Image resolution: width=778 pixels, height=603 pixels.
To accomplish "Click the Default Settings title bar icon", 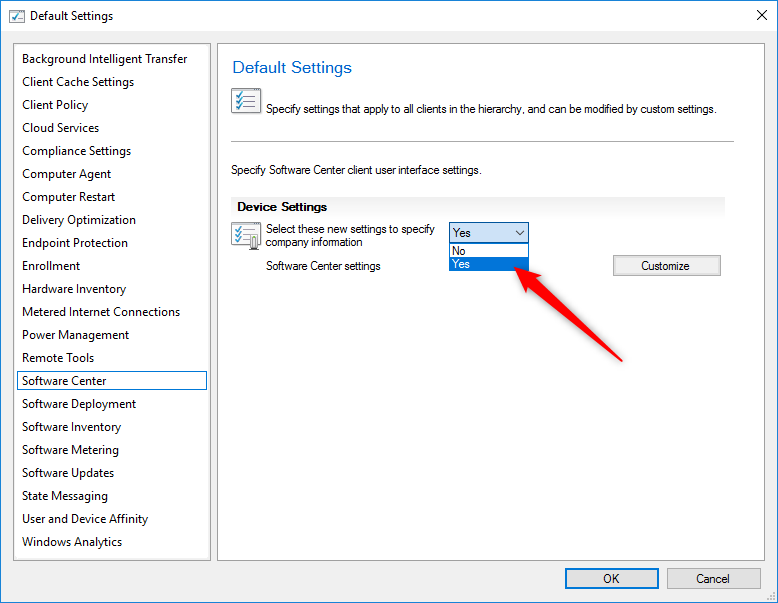I will pos(16,16).
